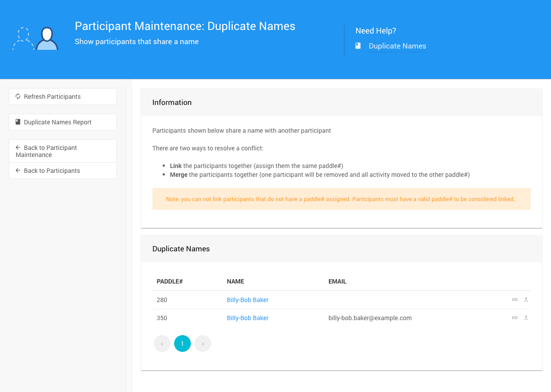The image size is (551, 392).
Task: Click the participant silhouette icon in header
Action: pyautogui.click(x=47, y=39)
